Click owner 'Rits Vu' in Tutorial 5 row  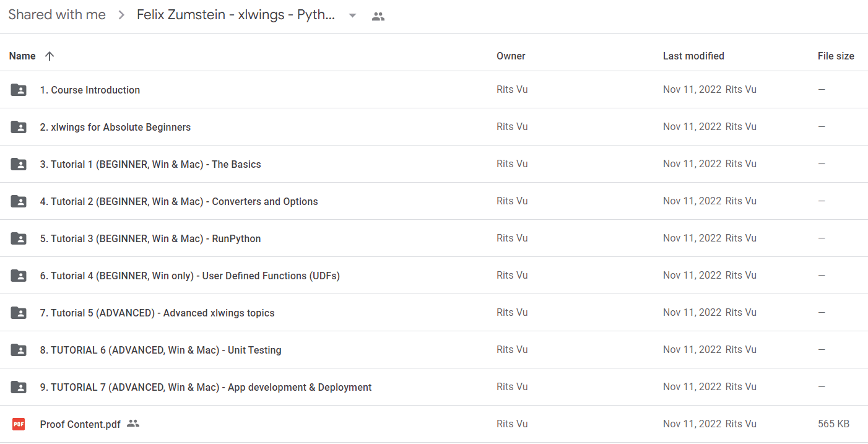[x=512, y=312]
